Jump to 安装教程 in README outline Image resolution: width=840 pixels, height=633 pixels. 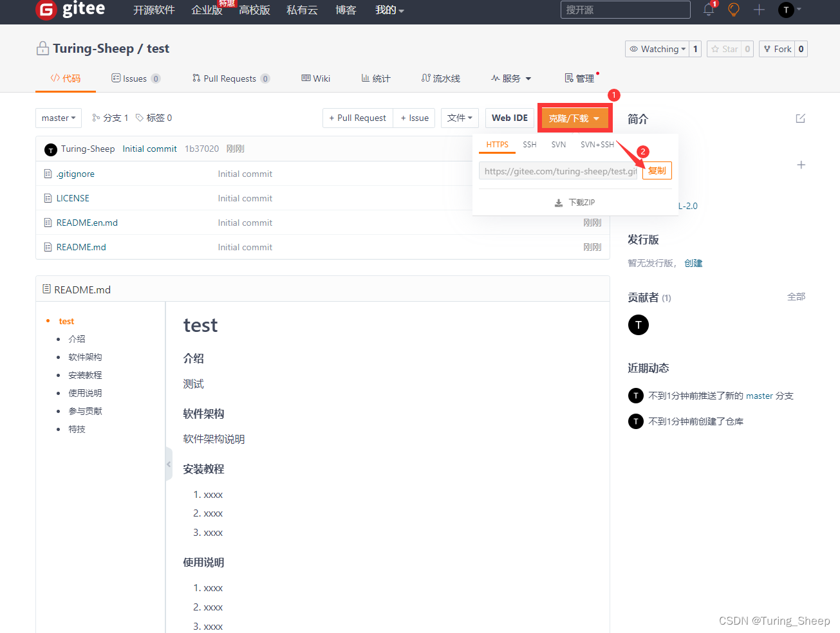(x=85, y=375)
